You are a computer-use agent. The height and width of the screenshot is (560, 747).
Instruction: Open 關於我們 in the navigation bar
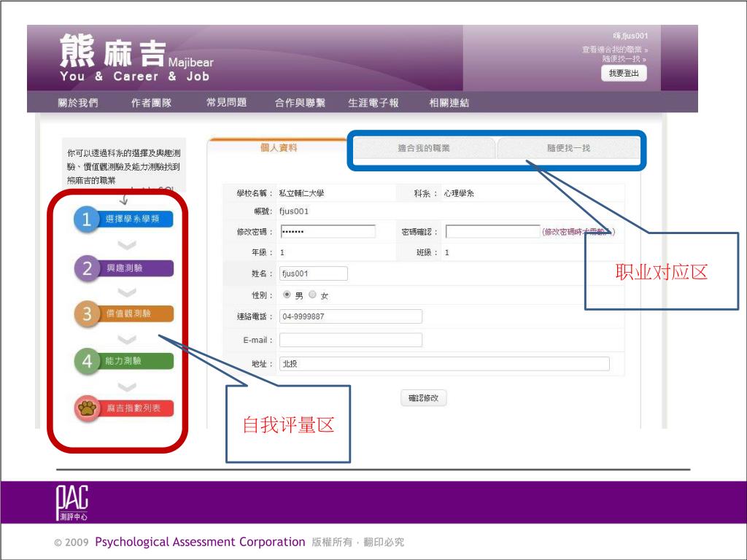77,103
